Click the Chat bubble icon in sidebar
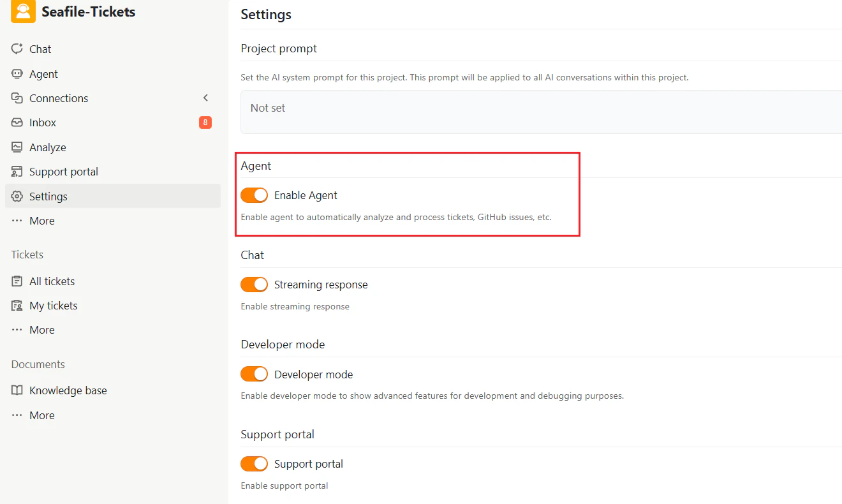 (17, 49)
